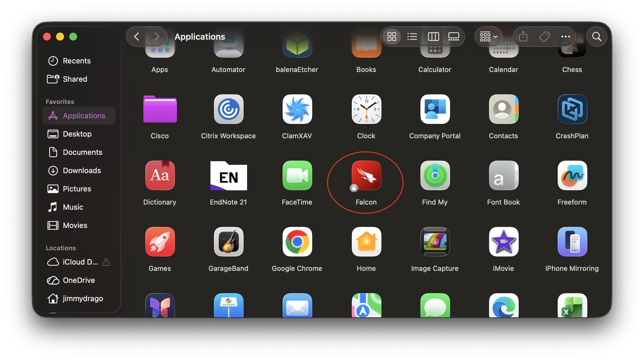Viewport: 644px width, 360px height.
Task: Select the Messages speech bubble icon
Action: coord(435,305)
